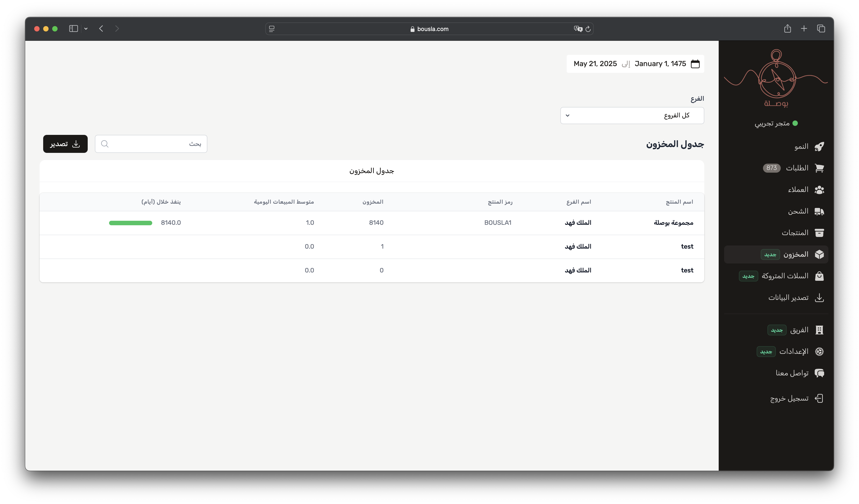Viewport: 859px width, 504px height.
Task: Click the magnifier icon in search box
Action: pos(105,144)
